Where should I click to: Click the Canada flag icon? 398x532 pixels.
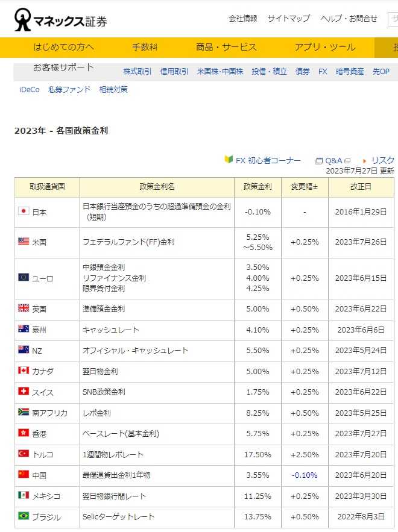24,371
